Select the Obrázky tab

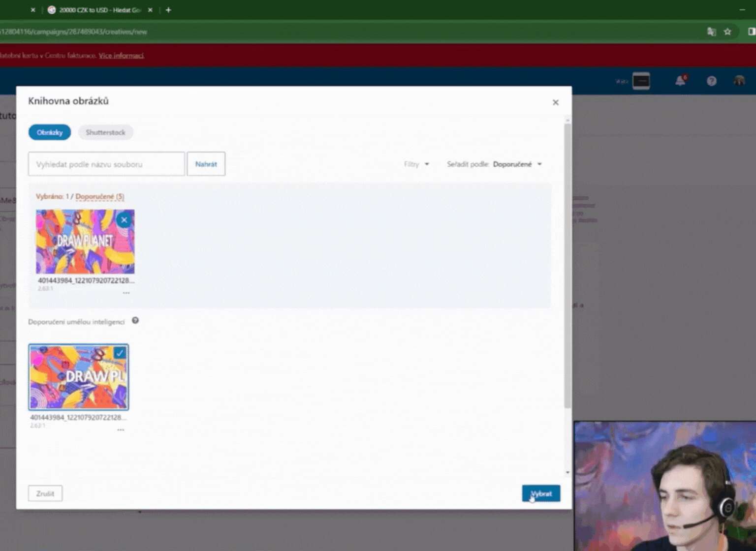(50, 132)
